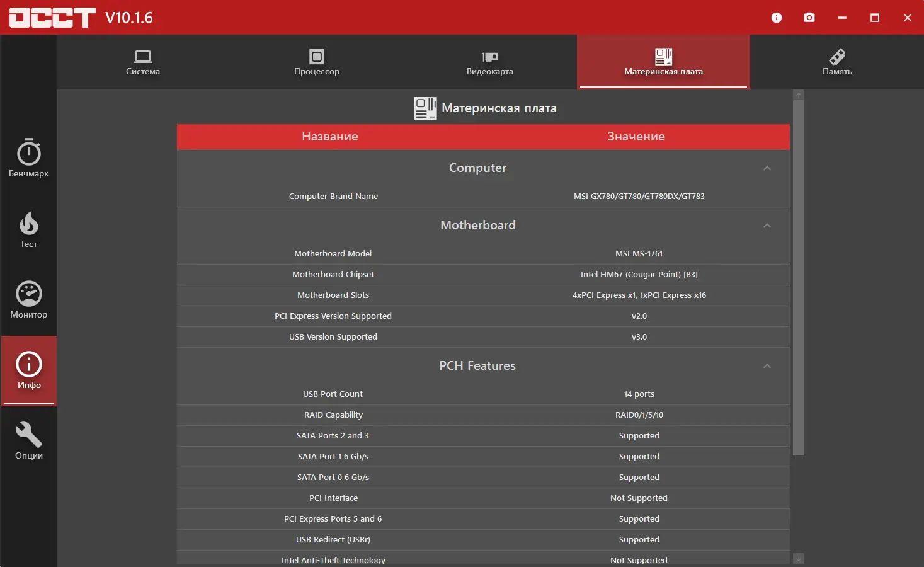Click the MSI GX780/GT780/GT780DX/GT783 value
The width and height of the screenshot is (924, 567).
pyautogui.click(x=639, y=197)
